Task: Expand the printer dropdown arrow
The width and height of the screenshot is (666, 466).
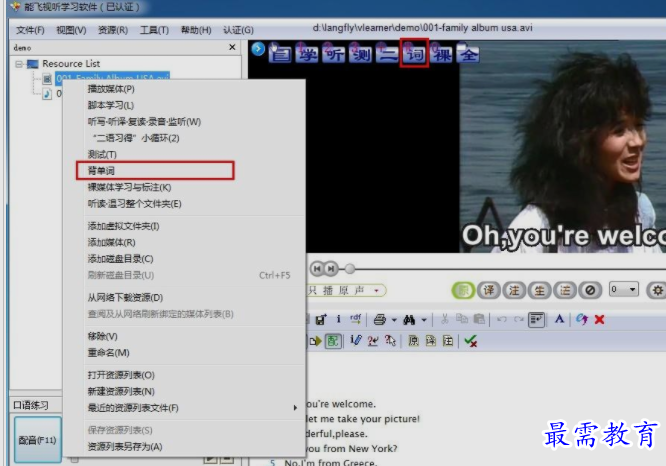Action: click(394, 320)
